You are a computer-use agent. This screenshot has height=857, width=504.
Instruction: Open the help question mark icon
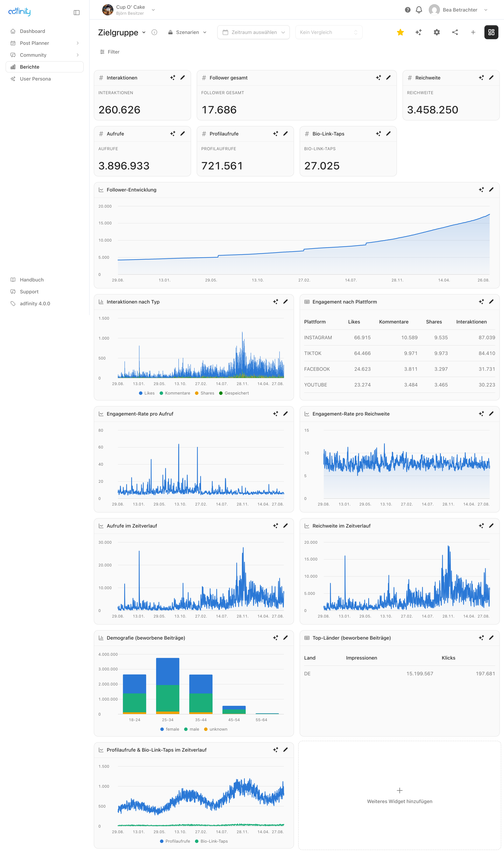tap(407, 10)
